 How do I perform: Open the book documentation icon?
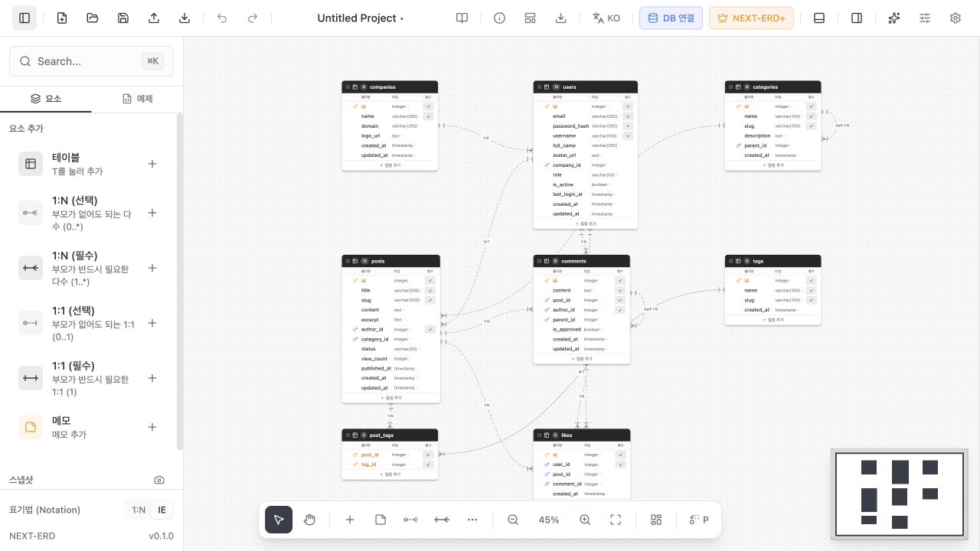(x=462, y=18)
